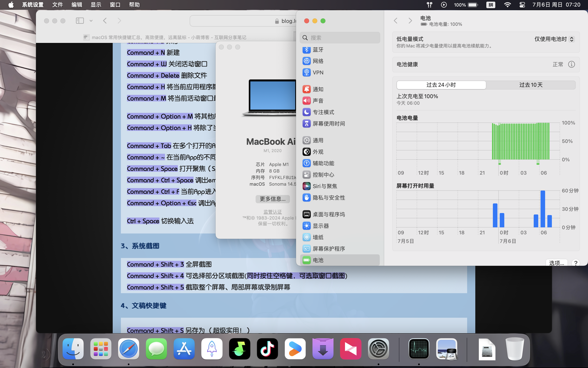
Task: Open Wi-Fi status in menu bar
Action: tap(507, 5)
